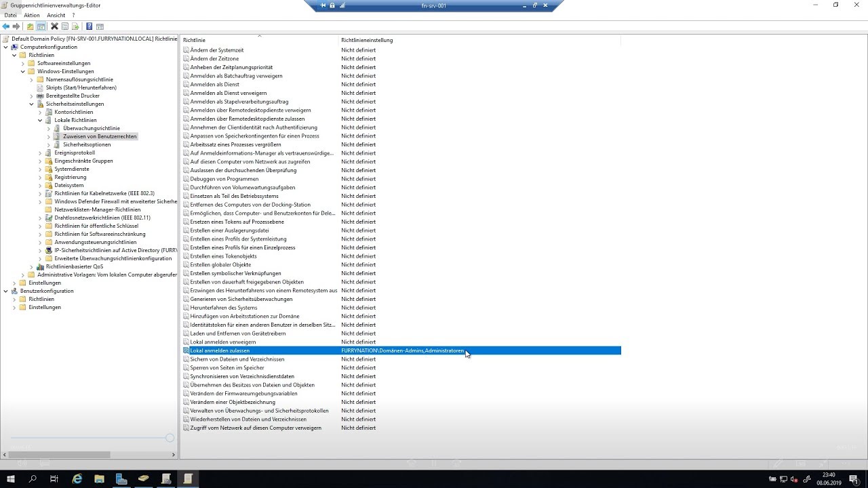The image size is (868, 488).
Task: Click the Back arrow toolbar icon
Action: point(6,26)
